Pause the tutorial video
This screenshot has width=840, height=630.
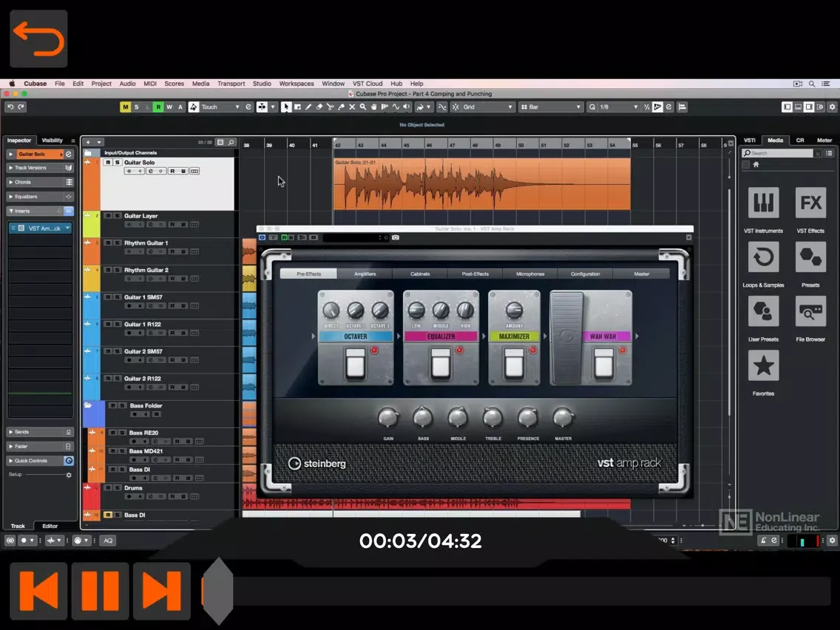(x=100, y=591)
